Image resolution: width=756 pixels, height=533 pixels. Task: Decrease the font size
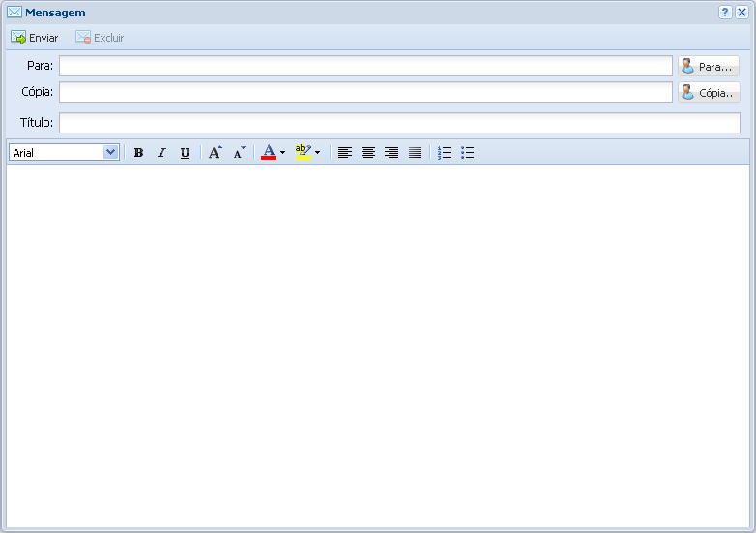click(239, 153)
